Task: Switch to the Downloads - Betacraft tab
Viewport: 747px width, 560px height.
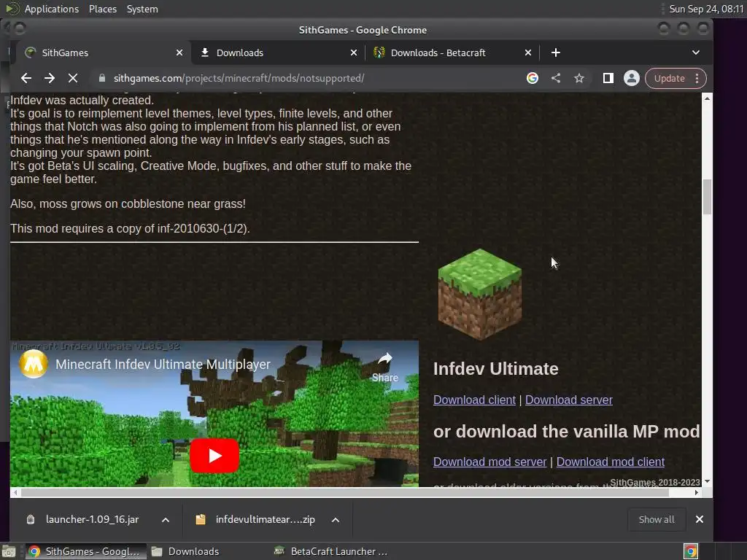Action: (452, 52)
